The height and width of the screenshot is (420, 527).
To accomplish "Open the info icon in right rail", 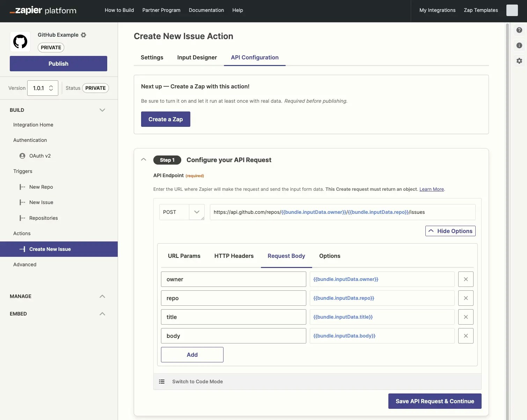I will (519, 45).
